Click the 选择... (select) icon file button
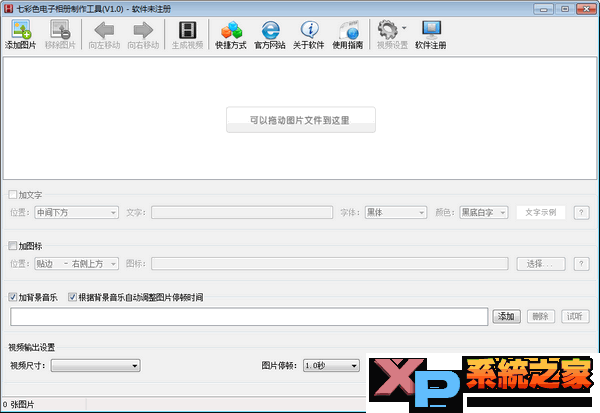 (x=541, y=263)
